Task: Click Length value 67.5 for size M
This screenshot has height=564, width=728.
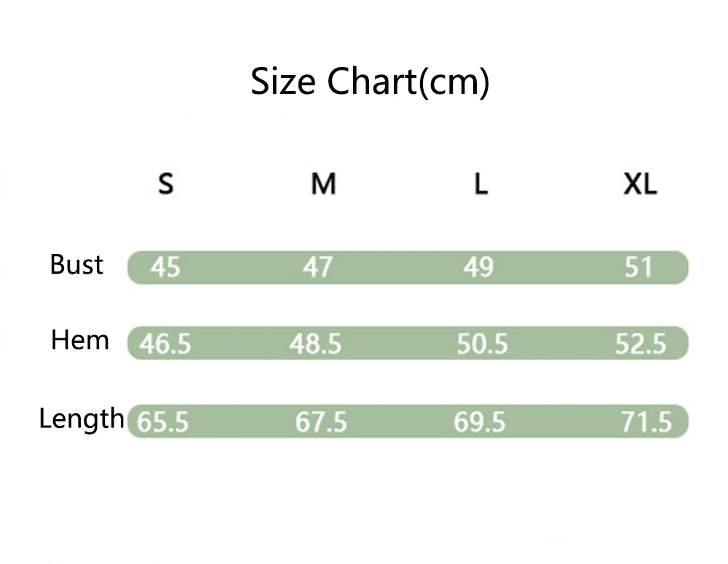Action: (x=321, y=422)
